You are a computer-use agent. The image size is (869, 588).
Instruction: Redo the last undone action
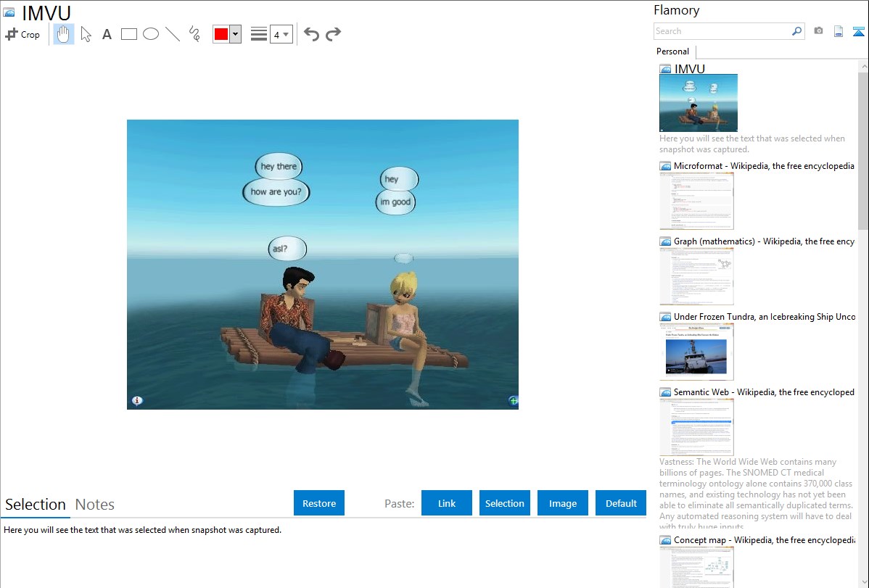click(x=333, y=34)
